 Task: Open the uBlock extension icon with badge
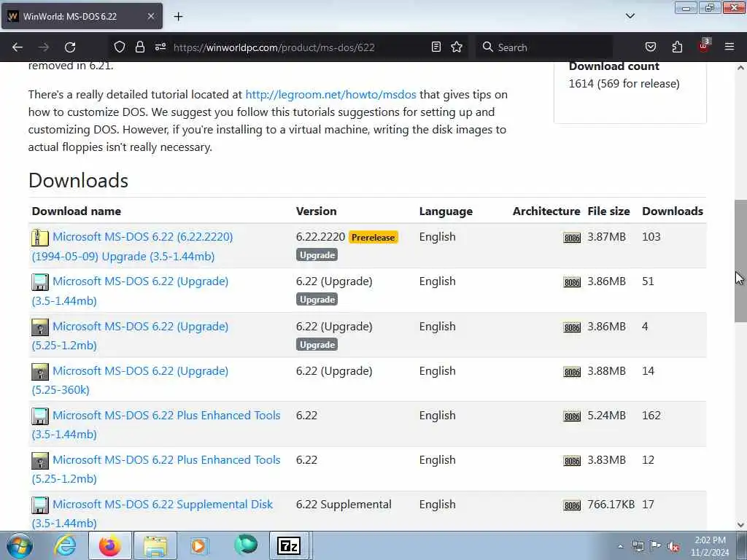pyautogui.click(x=704, y=46)
